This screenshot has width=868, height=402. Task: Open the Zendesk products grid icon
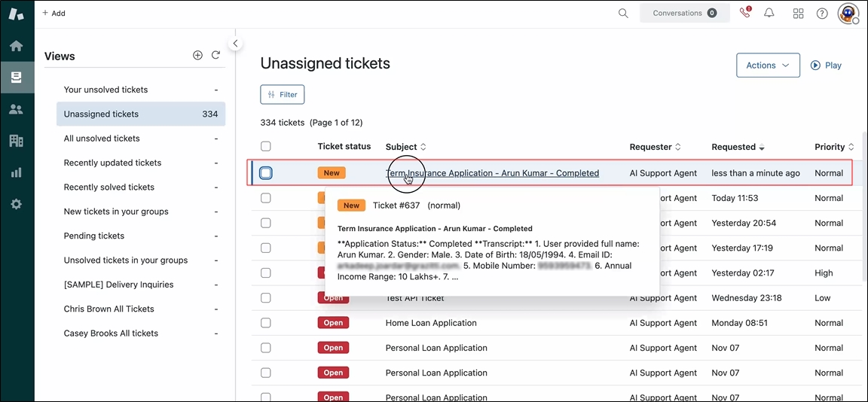pyautogui.click(x=798, y=13)
